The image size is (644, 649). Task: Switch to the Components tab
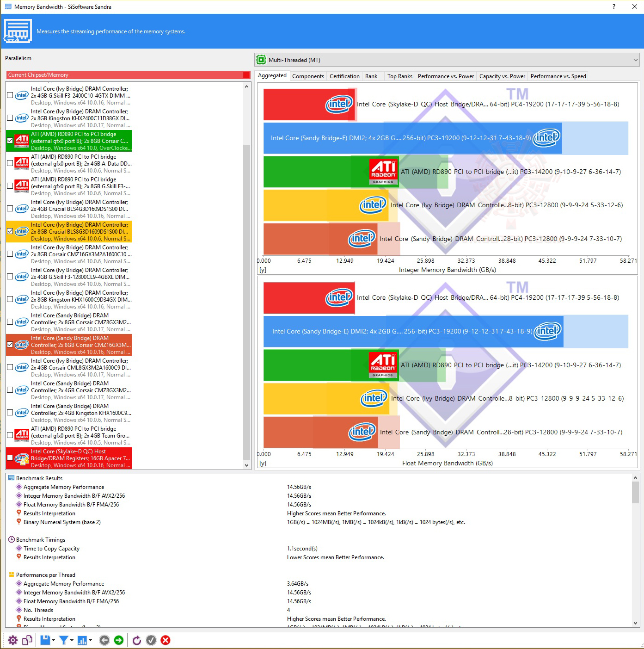(308, 76)
